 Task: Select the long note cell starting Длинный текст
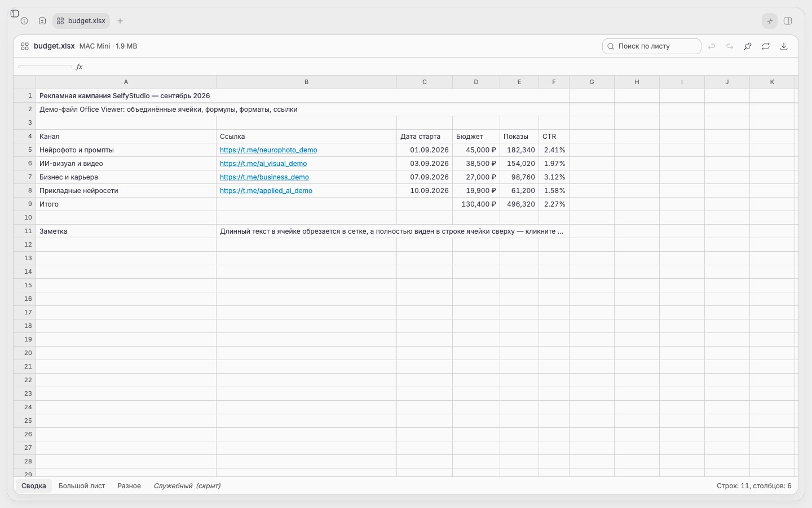(393, 231)
